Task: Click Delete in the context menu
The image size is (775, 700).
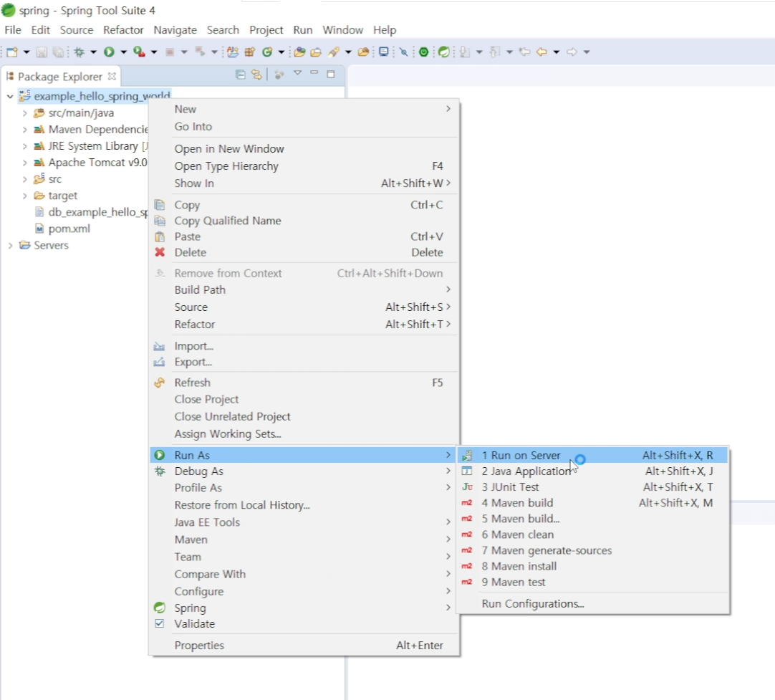Action: (304, 252)
